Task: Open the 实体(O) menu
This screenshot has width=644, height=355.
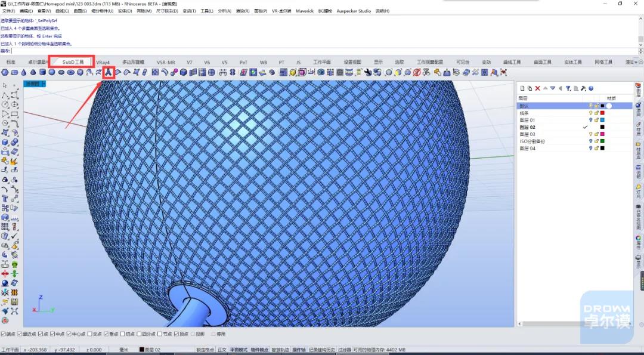Action: [x=125, y=11]
